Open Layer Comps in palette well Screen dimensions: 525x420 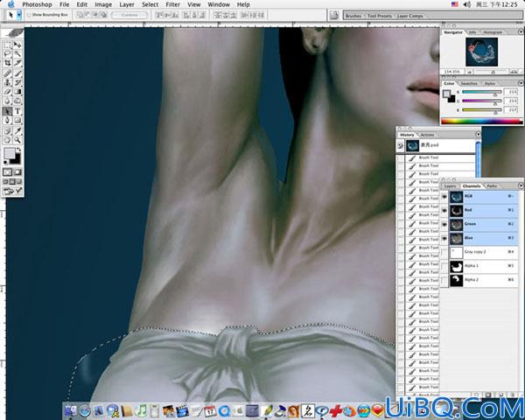pyautogui.click(x=409, y=16)
